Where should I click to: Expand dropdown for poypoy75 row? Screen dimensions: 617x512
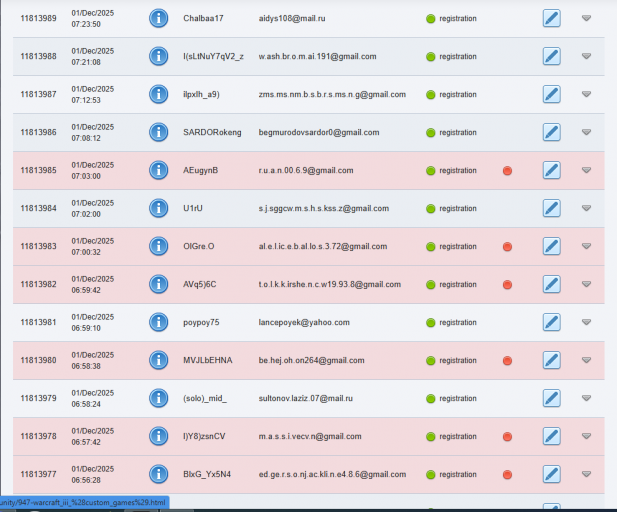pos(586,322)
